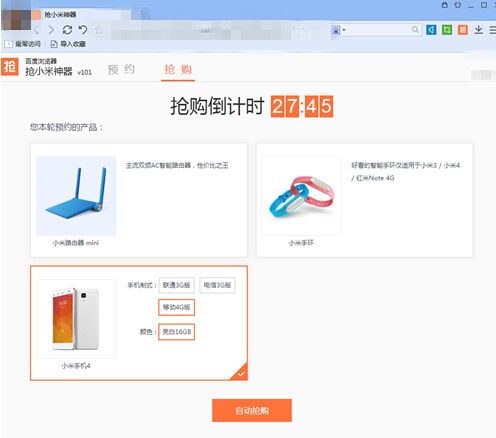Click the orange 抢 app logo
The image size is (496, 438).
click(10, 67)
